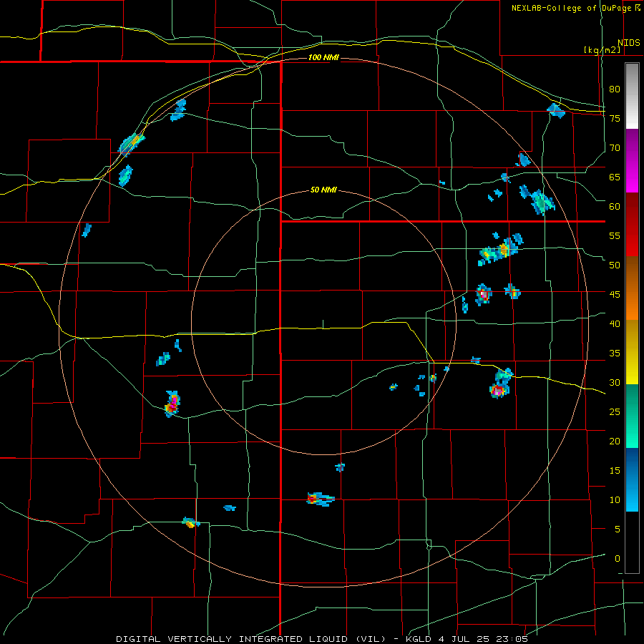The width and height of the screenshot is (644, 644).
Task: Click the scale value 45
Action: [615, 295]
